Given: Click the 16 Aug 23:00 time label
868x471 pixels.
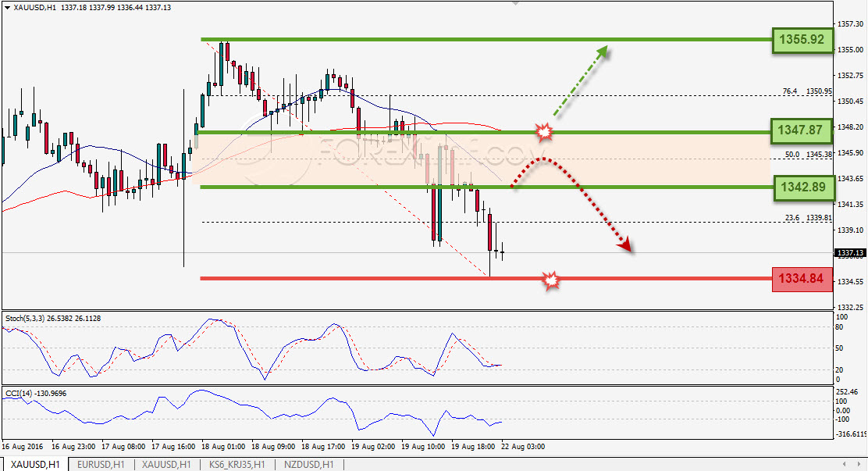Looking at the screenshot, I should coord(73,447).
